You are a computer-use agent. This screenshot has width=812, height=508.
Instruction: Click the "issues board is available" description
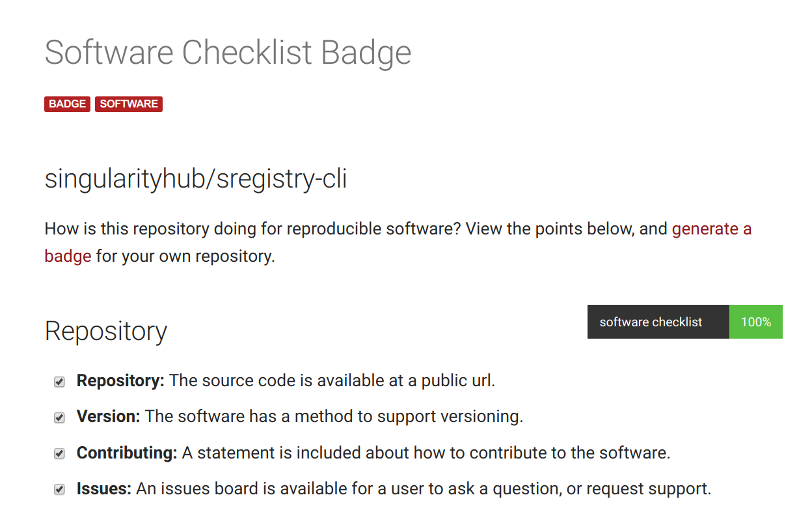pos(424,488)
